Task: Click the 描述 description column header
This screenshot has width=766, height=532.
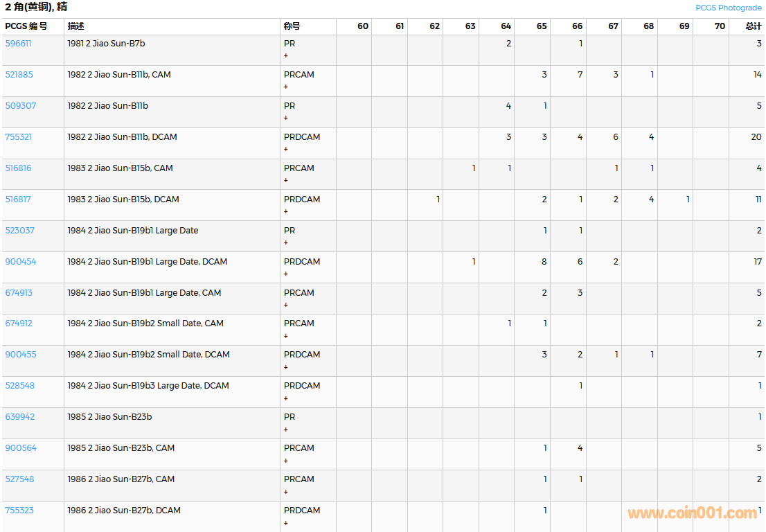Action: pos(76,26)
